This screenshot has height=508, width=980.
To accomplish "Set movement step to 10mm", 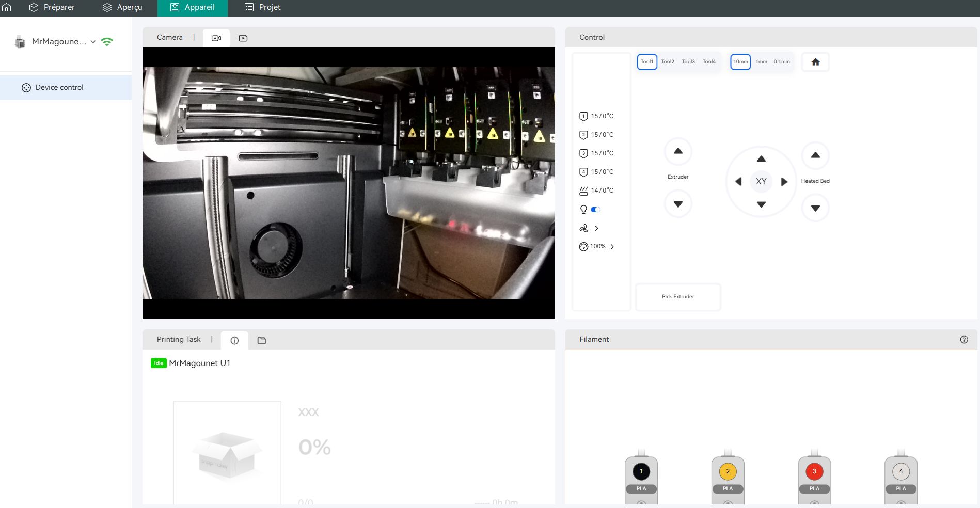I will pyautogui.click(x=740, y=62).
